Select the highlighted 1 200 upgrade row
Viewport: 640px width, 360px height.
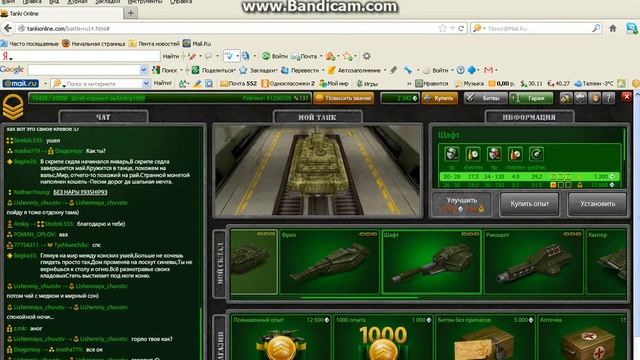[529, 176]
